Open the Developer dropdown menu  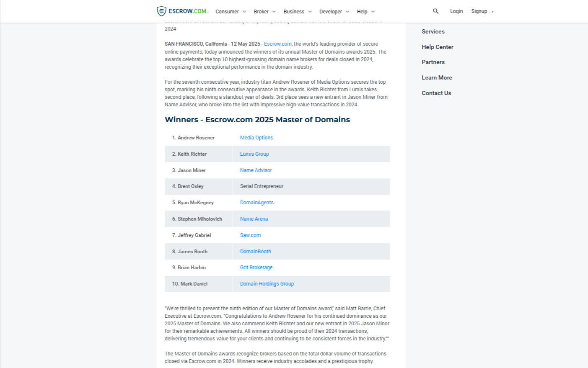click(x=334, y=12)
